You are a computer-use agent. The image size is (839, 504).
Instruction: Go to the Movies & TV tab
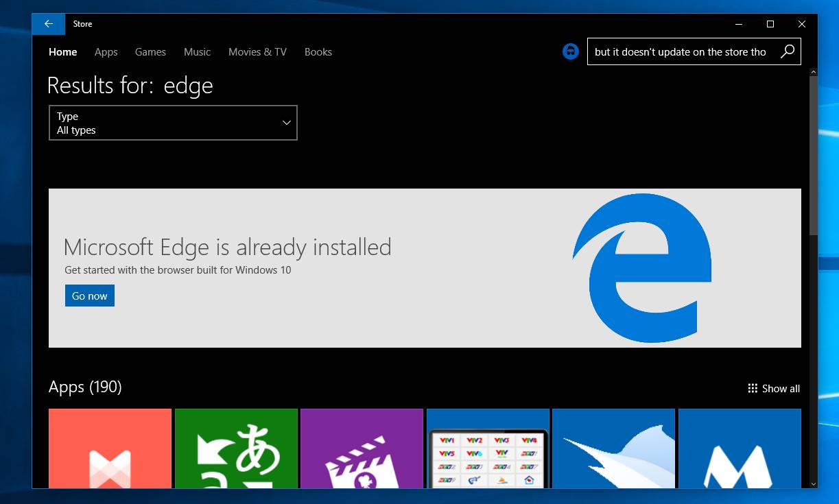pyautogui.click(x=257, y=52)
